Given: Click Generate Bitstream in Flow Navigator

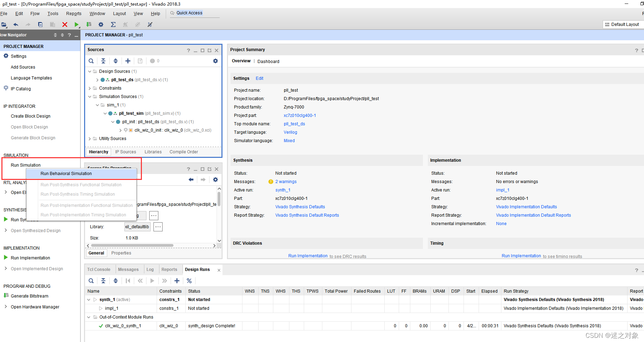Looking at the screenshot, I should [29, 296].
